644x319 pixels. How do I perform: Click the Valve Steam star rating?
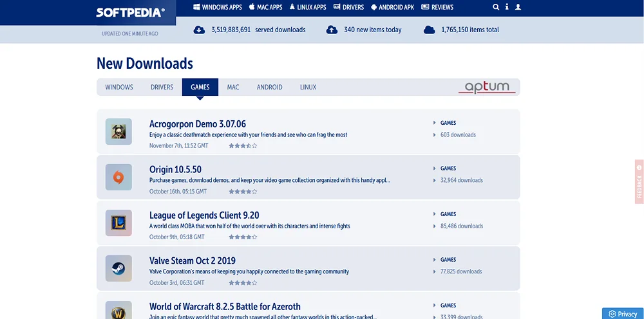243,283
